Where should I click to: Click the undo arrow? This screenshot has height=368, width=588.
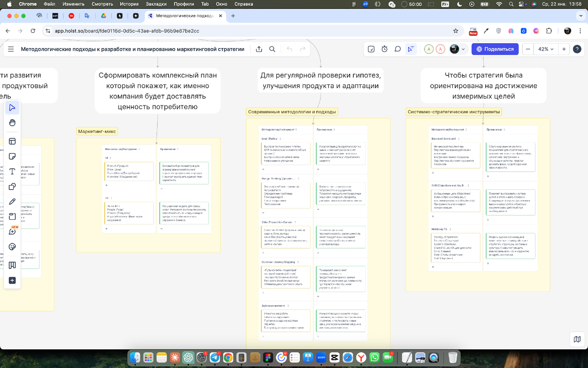[289, 49]
